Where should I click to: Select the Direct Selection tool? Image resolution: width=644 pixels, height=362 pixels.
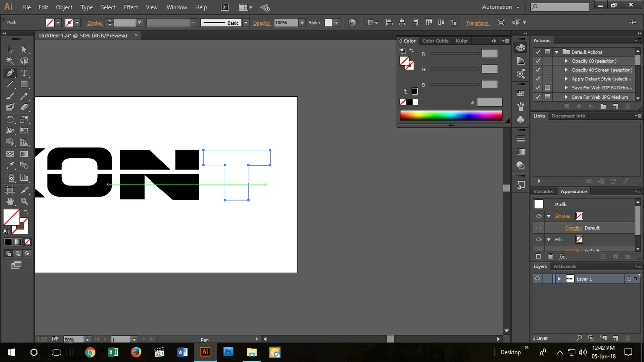pos(24,49)
